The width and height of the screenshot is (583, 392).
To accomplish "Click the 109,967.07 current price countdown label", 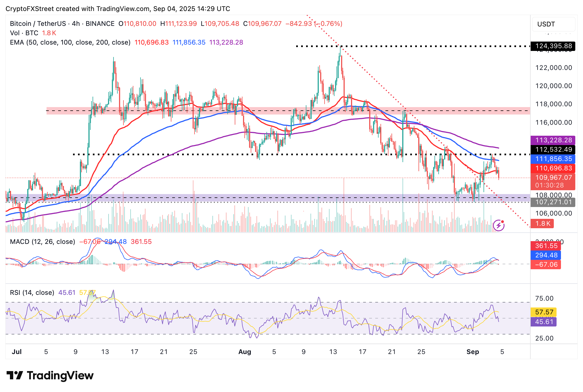I will (553, 181).
